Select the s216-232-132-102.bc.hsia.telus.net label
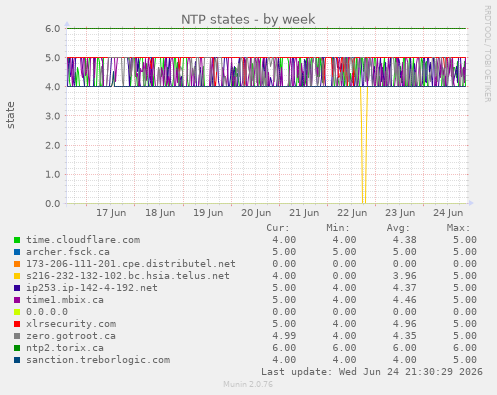This screenshot has height=395, width=497. 128,276
